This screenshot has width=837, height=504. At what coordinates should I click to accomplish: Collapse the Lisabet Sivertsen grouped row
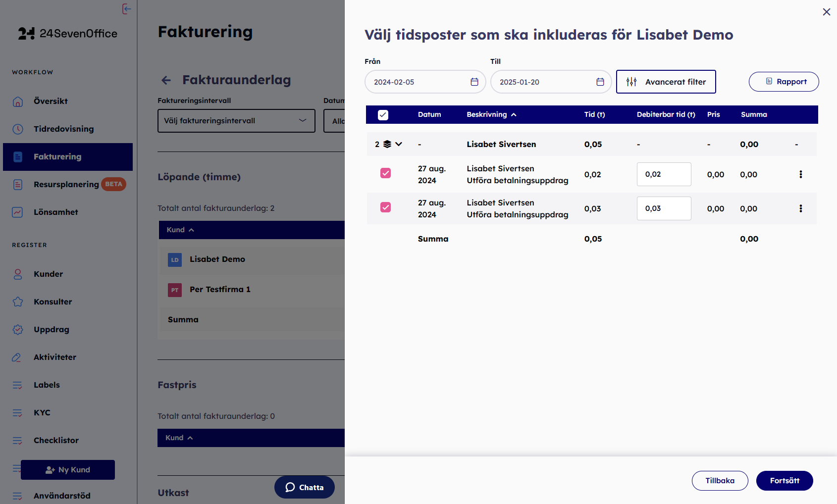point(398,144)
